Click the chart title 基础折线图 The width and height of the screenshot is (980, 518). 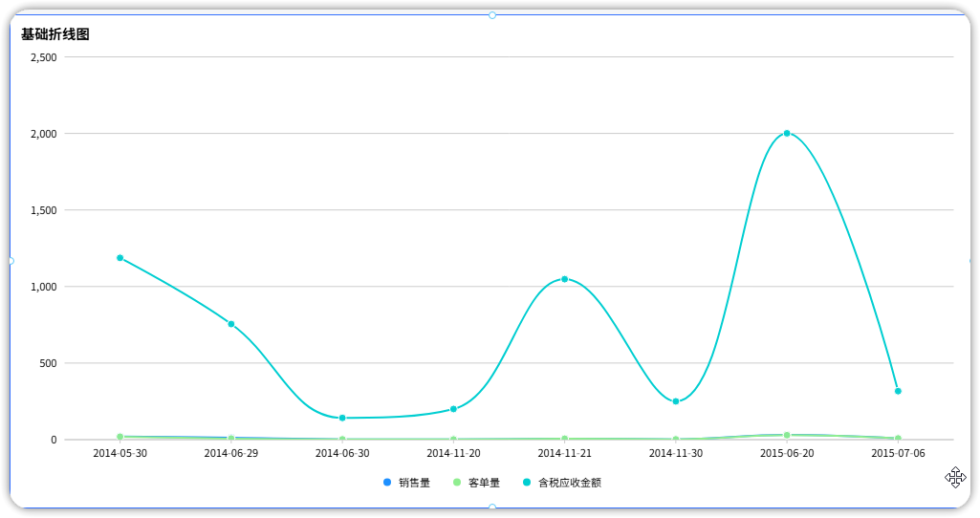(55, 34)
